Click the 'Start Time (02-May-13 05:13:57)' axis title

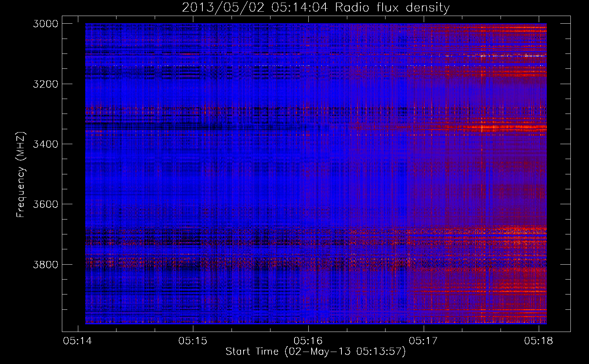[x=316, y=352]
